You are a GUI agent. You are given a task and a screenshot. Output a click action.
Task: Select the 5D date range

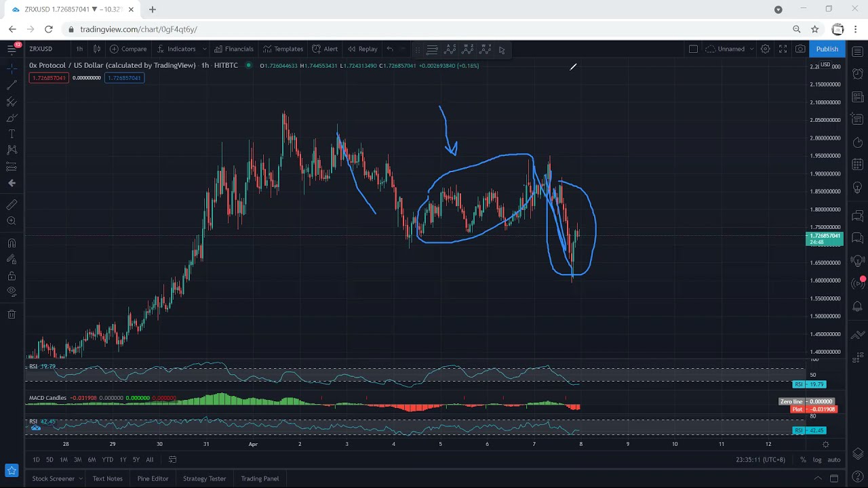point(50,460)
